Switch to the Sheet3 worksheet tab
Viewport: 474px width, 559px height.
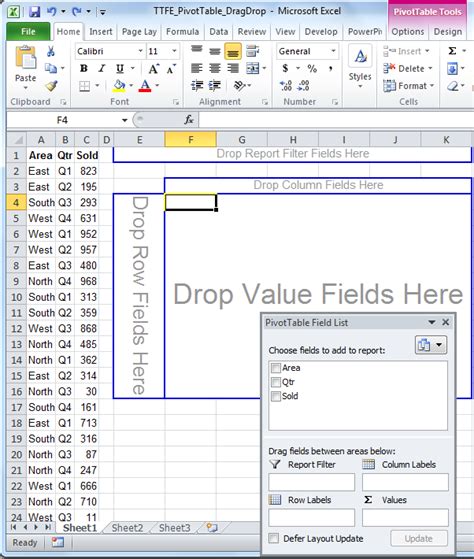click(x=175, y=528)
